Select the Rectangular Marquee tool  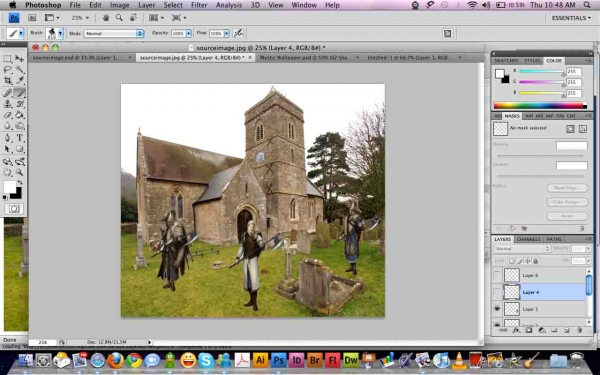tap(7, 59)
